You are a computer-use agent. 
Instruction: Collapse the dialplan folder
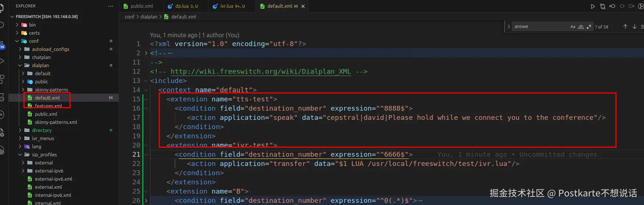point(20,65)
